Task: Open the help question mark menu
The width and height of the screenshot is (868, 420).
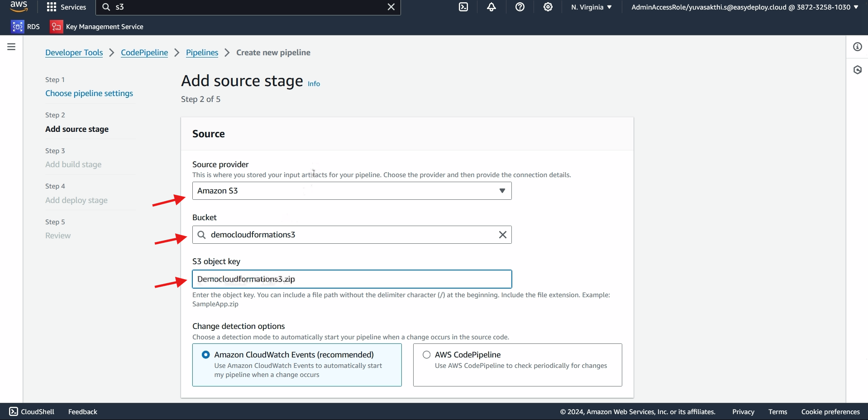Action: tap(520, 7)
